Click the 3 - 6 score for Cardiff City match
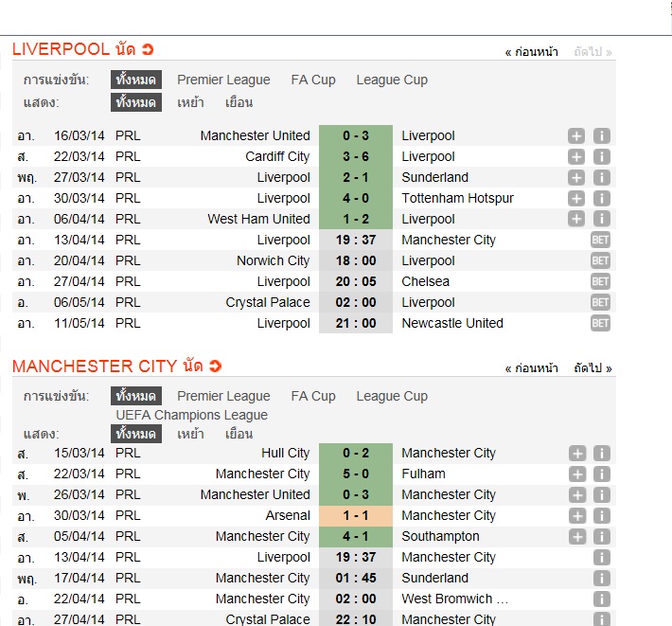The height and width of the screenshot is (626, 672). tap(356, 156)
